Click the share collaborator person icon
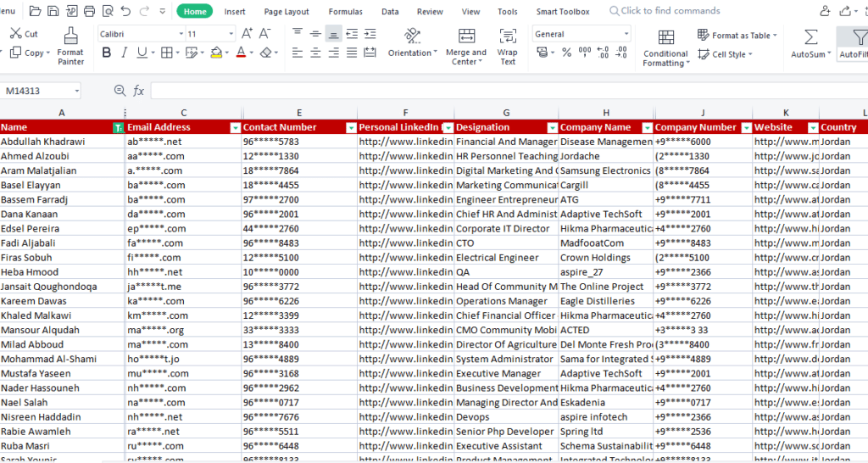 click(825, 11)
